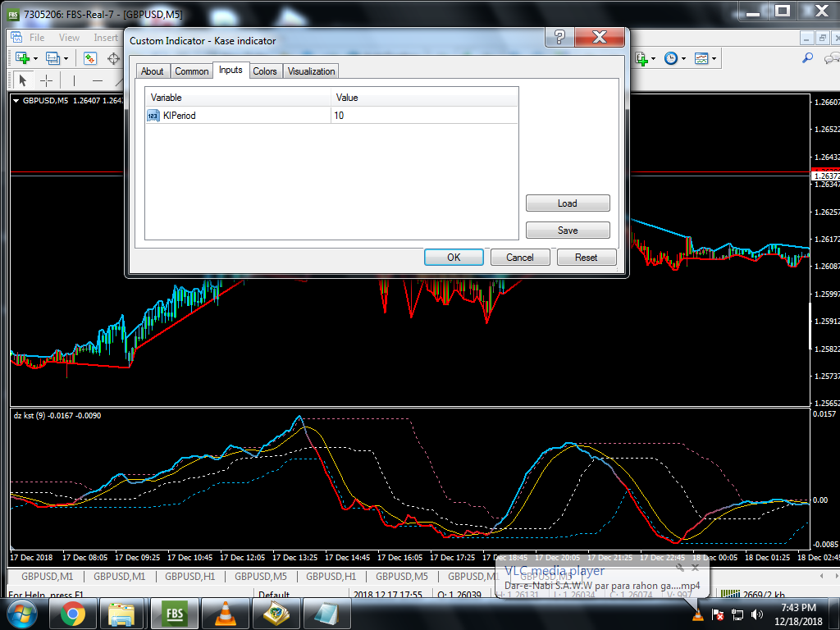Toggle the Market Watch window icon
The width and height of the screenshot is (840, 630).
coord(89,58)
